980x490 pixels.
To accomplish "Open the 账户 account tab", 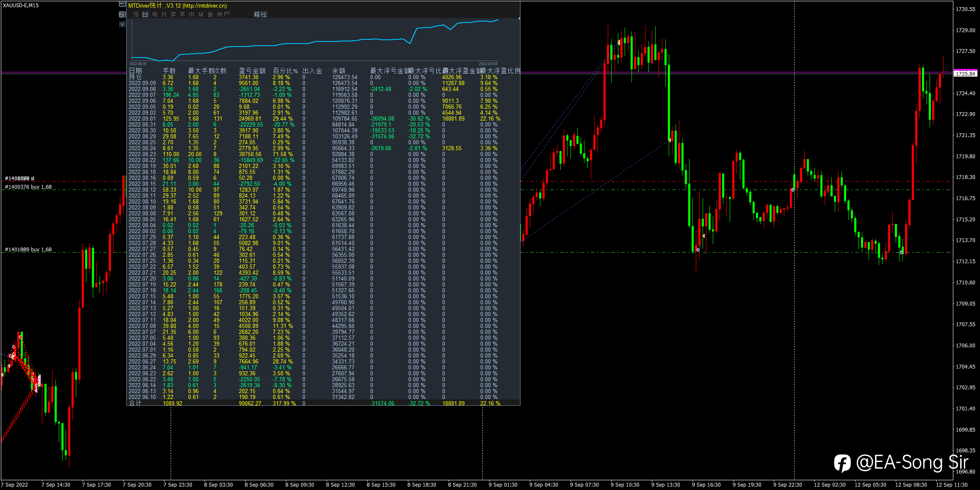I will coord(223,14).
